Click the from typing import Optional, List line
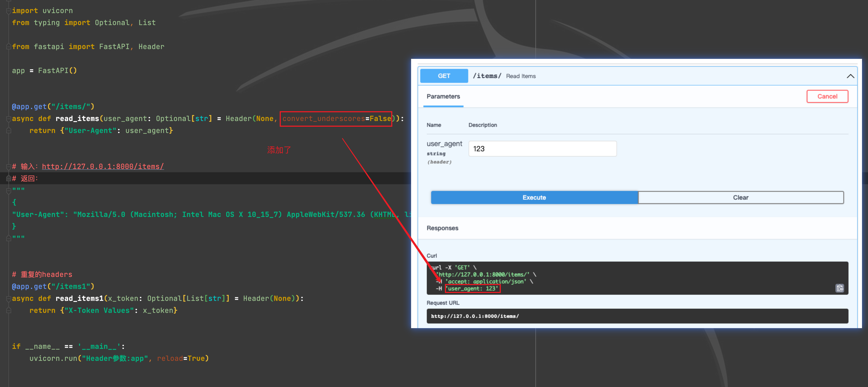This screenshot has width=868, height=387. (x=84, y=23)
